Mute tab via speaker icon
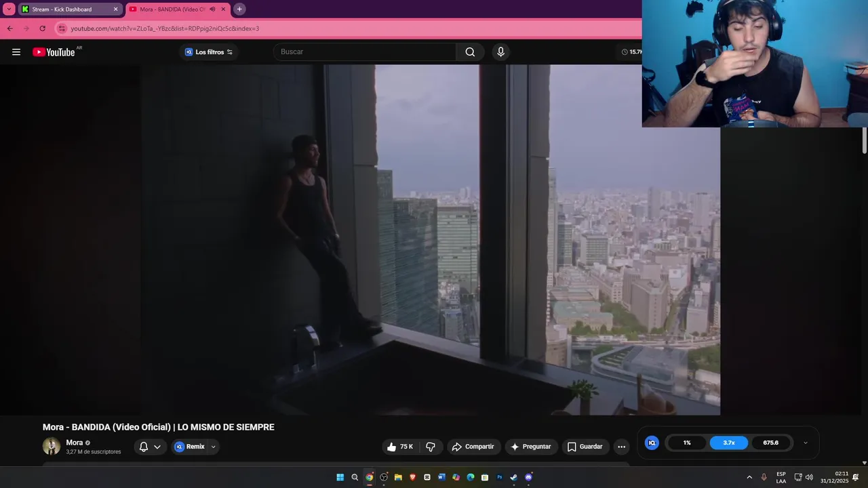Image resolution: width=868 pixels, height=488 pixels. (x=212, y=9)
